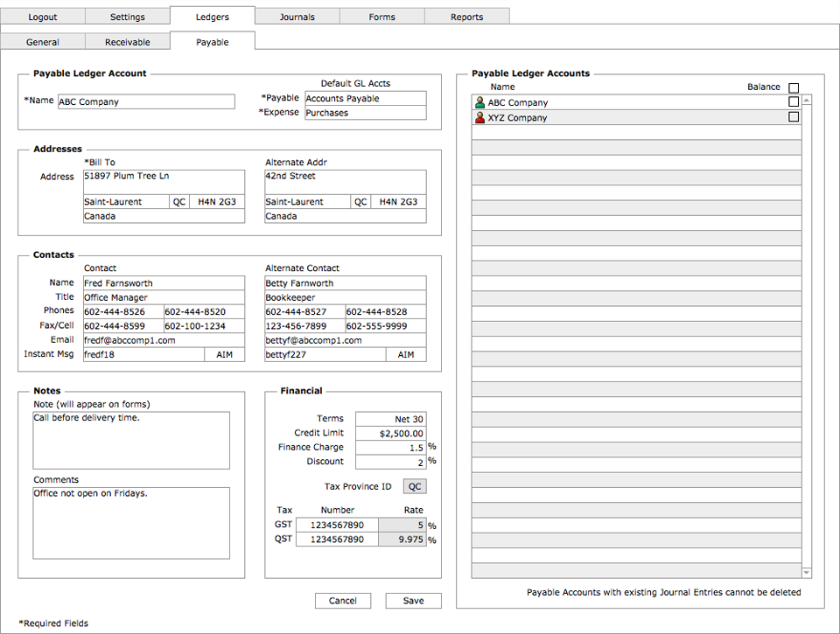Click the scroll down arrow in accounts list
The width and height of the screenshot is (840, 634).
806,573
